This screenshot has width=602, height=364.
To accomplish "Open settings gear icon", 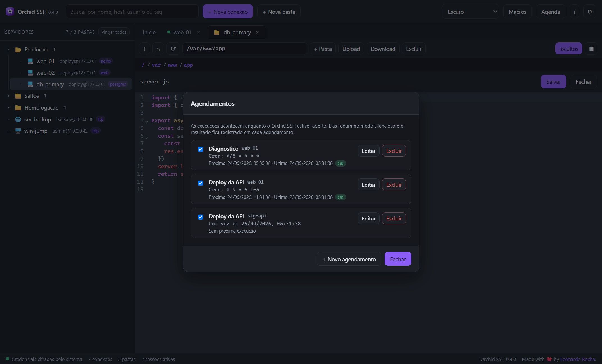I will tap(590, 12).
